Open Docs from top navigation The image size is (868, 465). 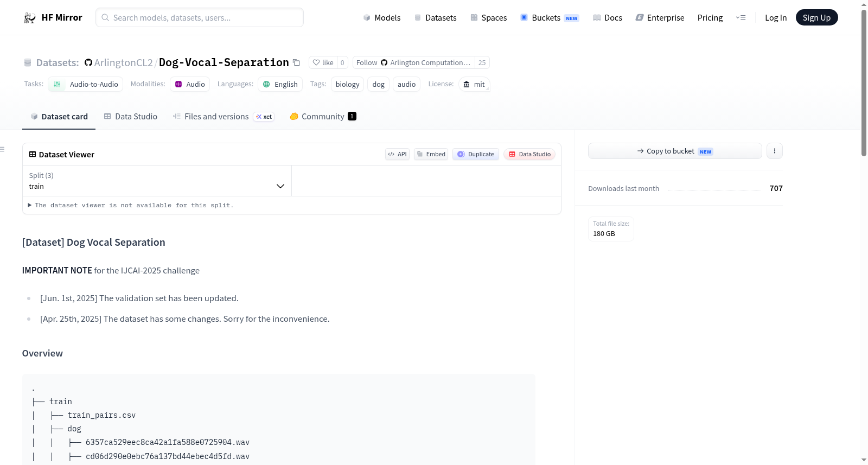(x=608, y=17)
